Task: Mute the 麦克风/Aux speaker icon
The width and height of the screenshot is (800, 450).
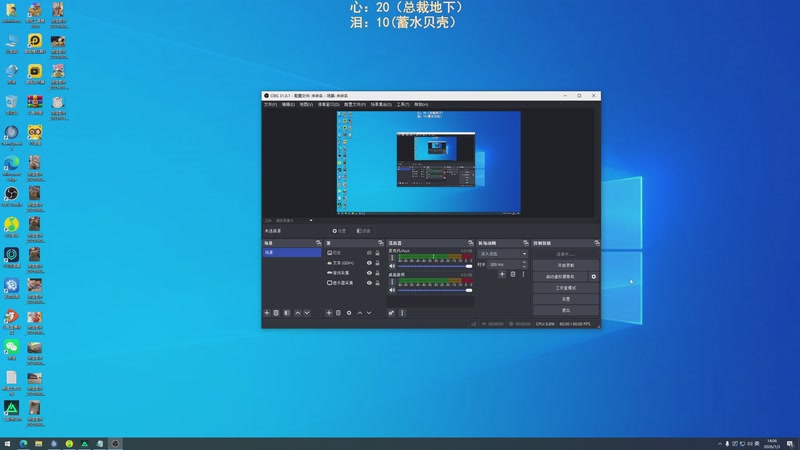Action: tap(392, 266)
